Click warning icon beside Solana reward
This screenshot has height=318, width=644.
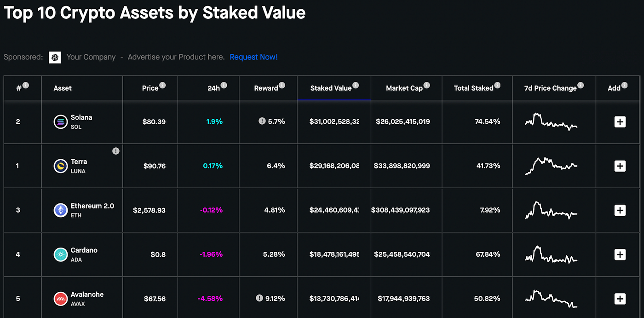pos(262,121)
